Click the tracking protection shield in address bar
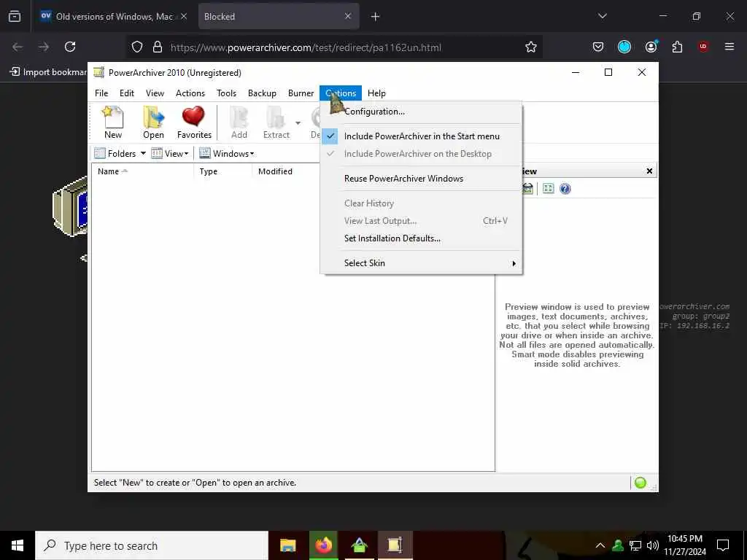This screenshot has width=747, height=560. 137,47
